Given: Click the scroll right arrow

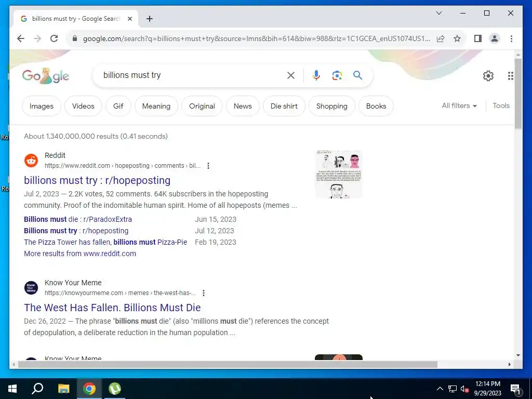Looking at the screenshot, I should [x=509, y=364].
